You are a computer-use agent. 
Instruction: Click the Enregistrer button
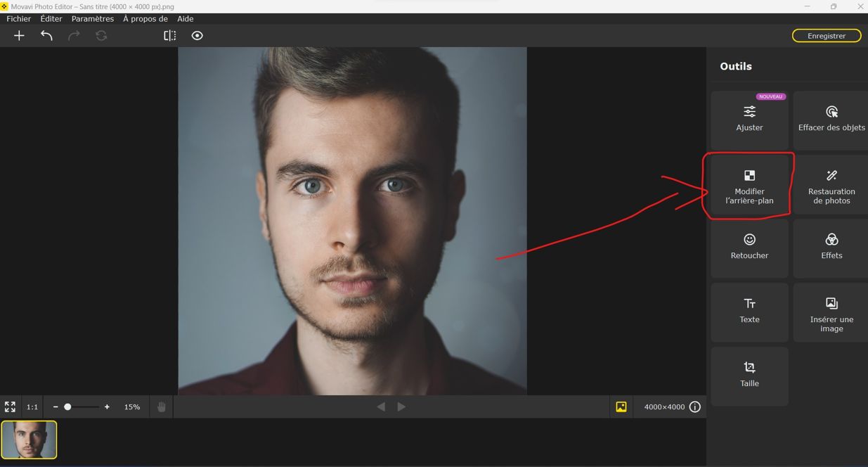point(827,35)
